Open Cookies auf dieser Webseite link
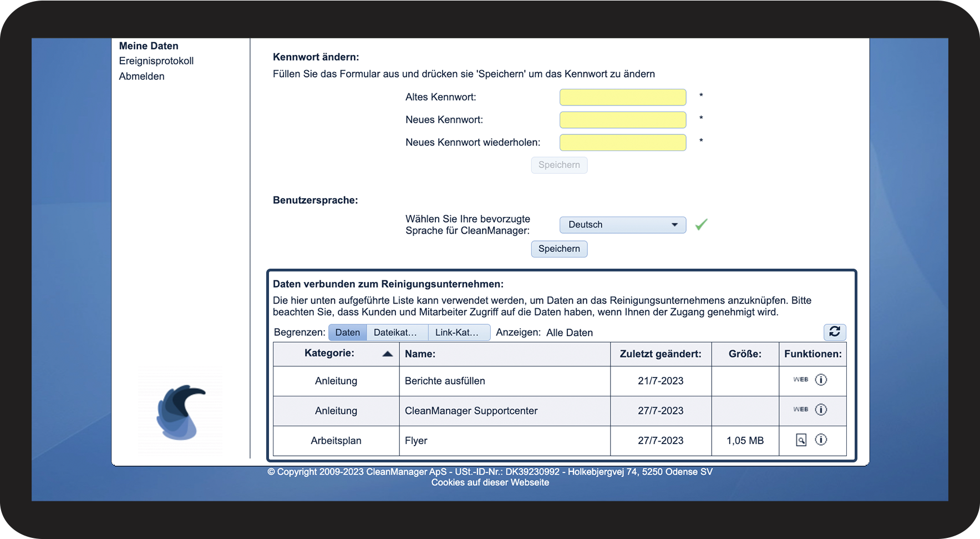This screenshot has height=539, width=980. point(490,482)
